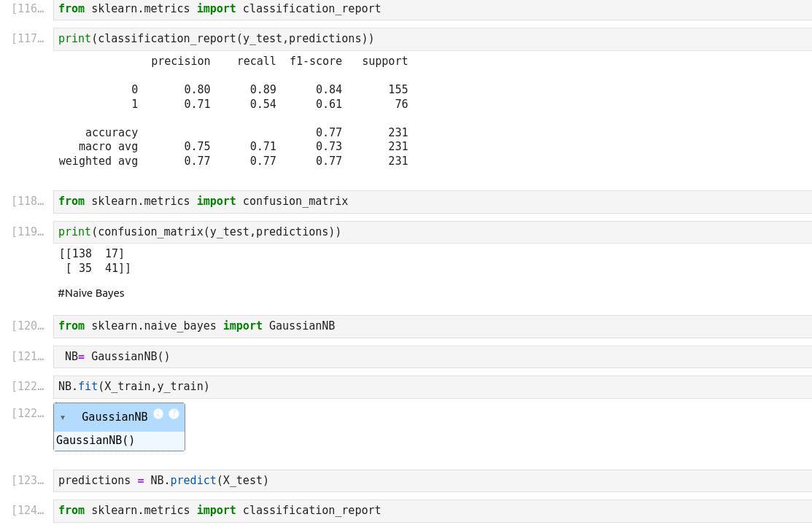
Task: Collapse the GaussianNB estimator details arrow
Action: (x=63, y=418)
